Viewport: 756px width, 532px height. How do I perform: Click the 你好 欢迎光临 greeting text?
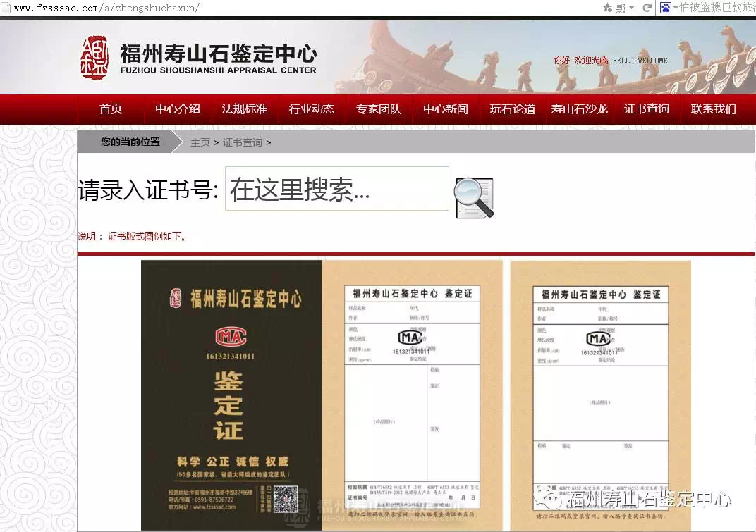coord(581,60)
